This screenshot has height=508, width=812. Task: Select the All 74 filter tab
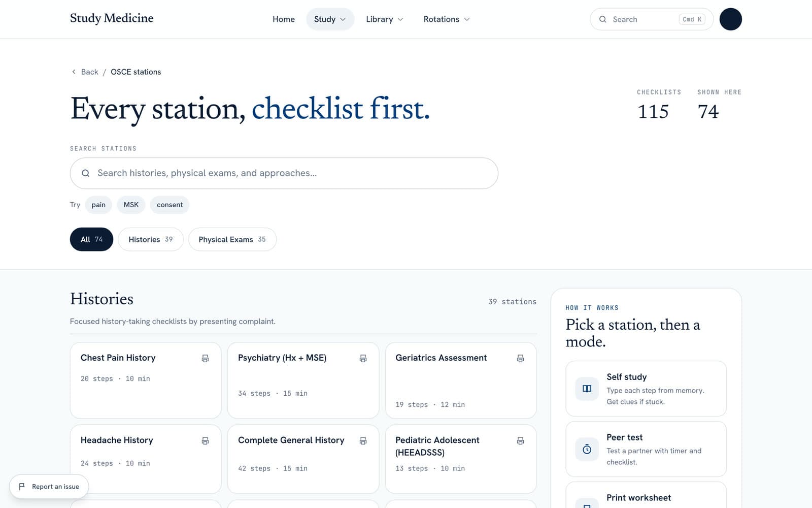click(x=91, y=239)
